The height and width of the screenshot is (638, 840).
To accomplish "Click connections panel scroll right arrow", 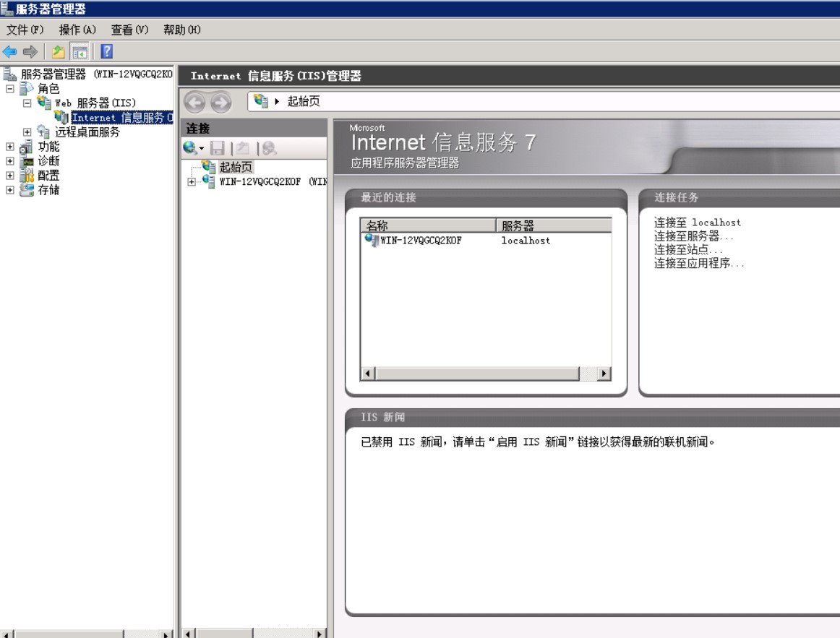I will tap(320, 634).
